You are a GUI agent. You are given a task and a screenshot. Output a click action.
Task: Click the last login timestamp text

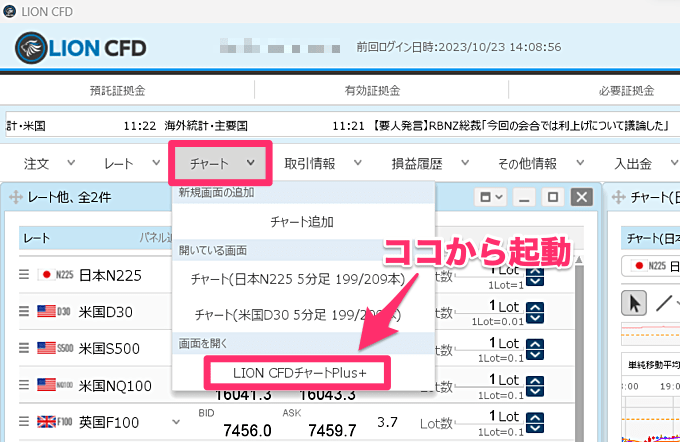pos(459,47)
